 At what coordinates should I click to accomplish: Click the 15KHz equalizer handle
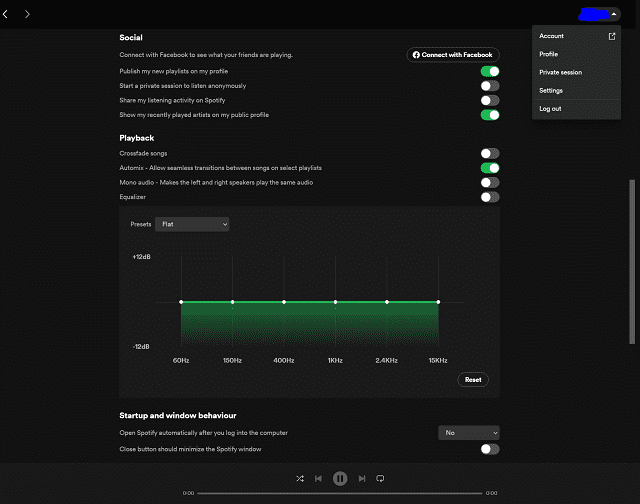(438, 302)
